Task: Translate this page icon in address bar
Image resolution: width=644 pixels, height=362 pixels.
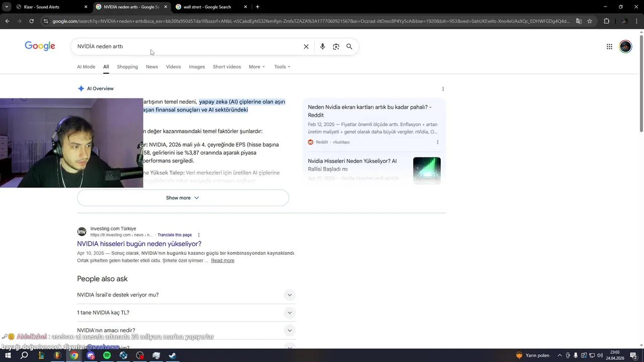Action: [x=579, y=21]
